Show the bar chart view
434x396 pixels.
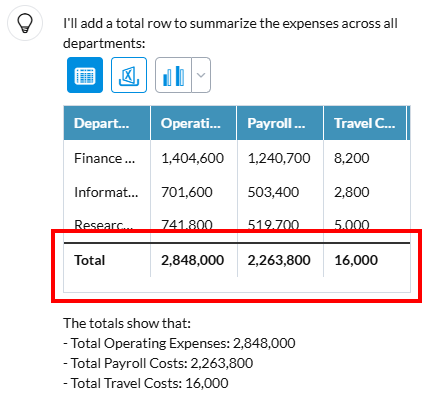coord(173,75)
